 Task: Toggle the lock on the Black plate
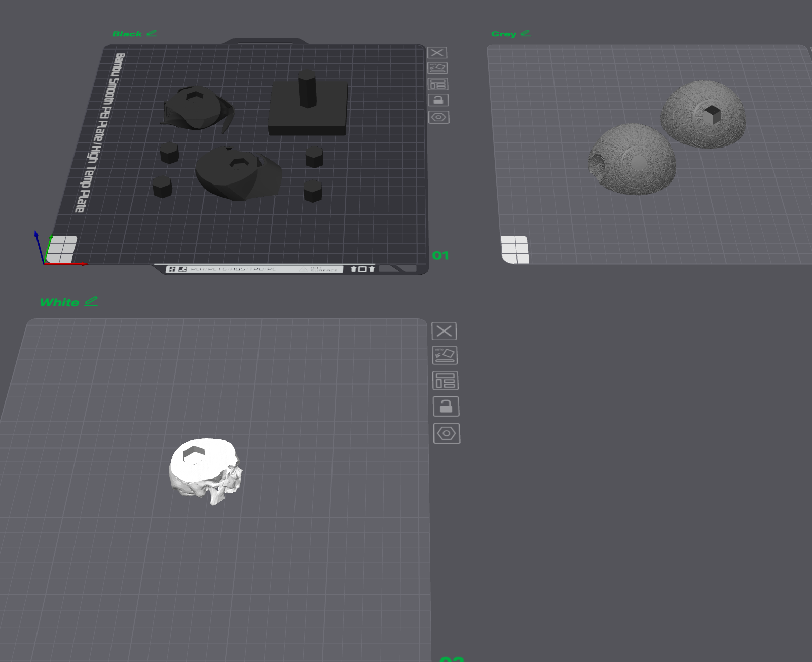438,100
